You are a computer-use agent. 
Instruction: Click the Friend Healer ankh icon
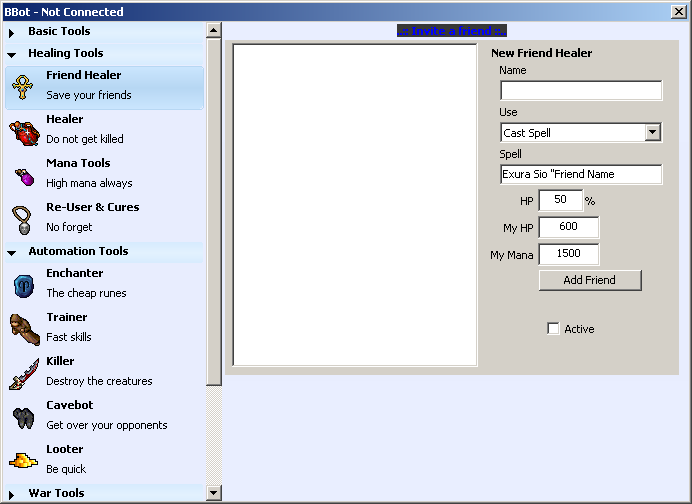tap(24, 87)
